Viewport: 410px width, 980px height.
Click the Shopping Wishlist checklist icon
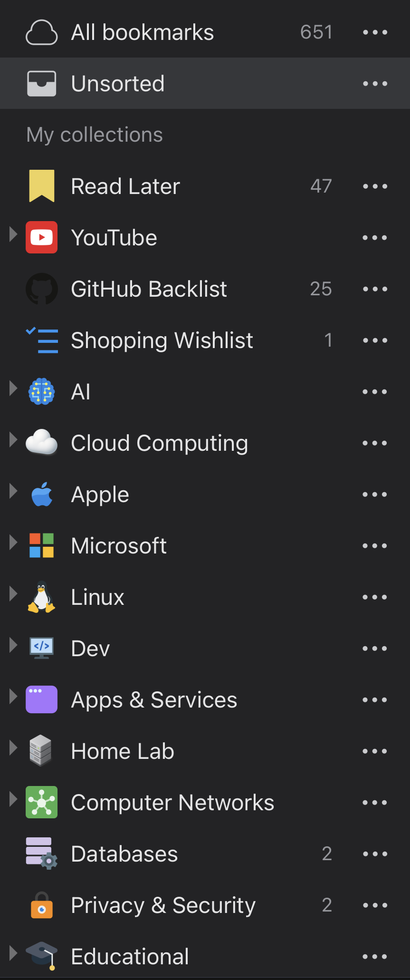(42, 340)
